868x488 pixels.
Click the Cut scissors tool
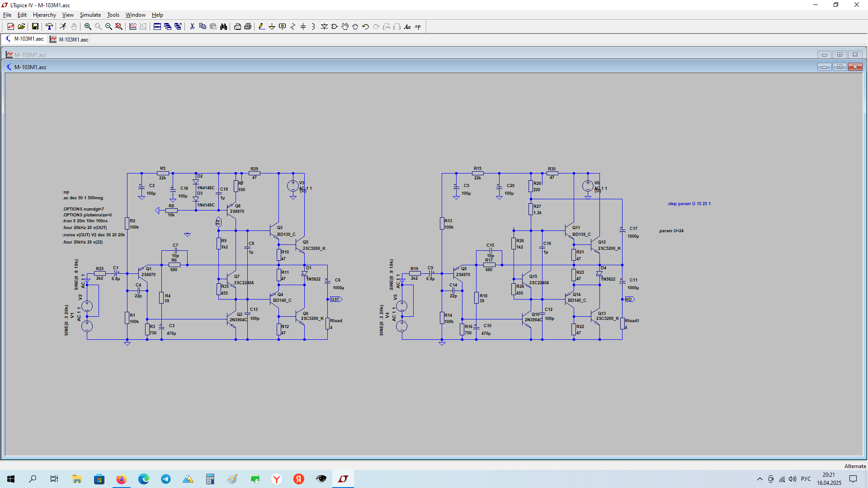[192, 27]
